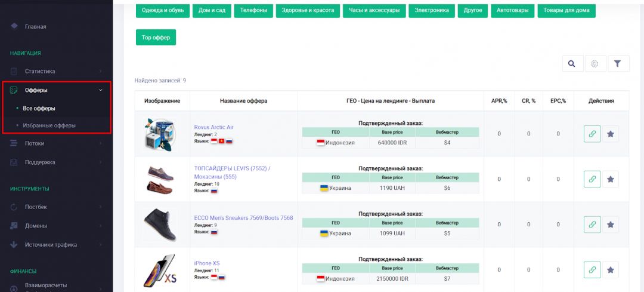Image resolution: width=644 pixels, height=292 pixels.
Task: Open the column settings gear button
Action: click(595, 64)
